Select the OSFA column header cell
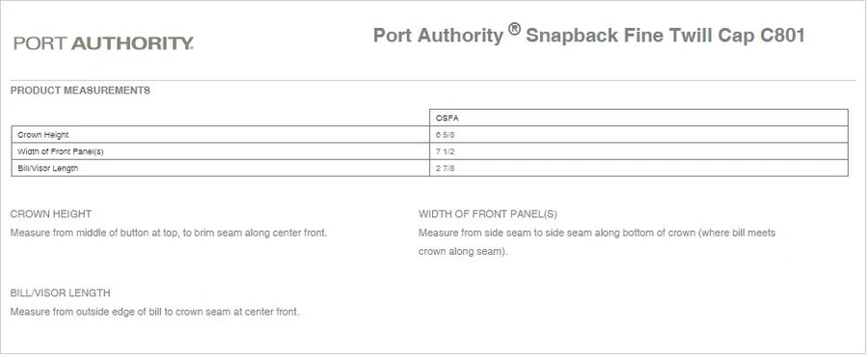The height and width of the screenshot is (357, 868). tap(638, 118)
